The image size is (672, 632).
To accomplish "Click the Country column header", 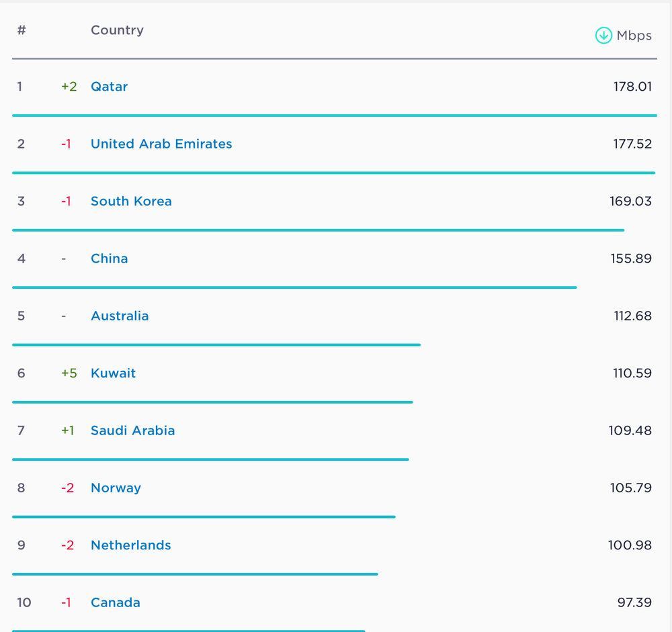I will pos(117,30).
